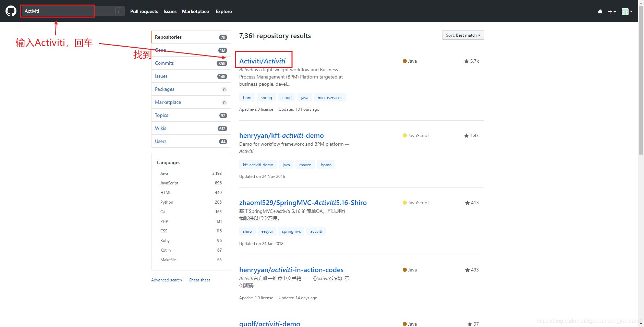The image size is (644, 327).
Task: Select the Issues filter in sidebar
Action: point(191,76)
